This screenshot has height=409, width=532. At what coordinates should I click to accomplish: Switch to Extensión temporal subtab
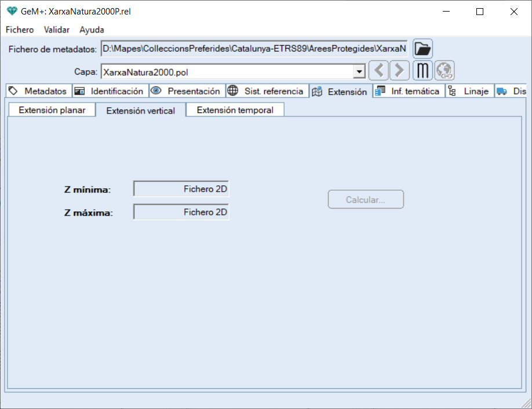tap(235, 110)
